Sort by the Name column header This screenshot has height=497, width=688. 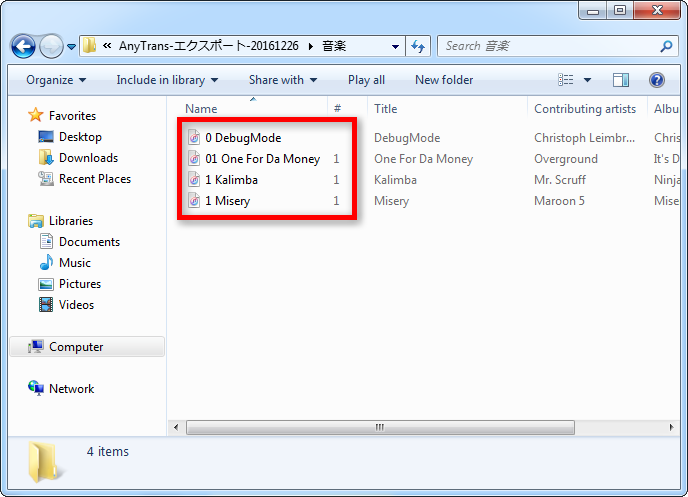click(x=201, y=108)
